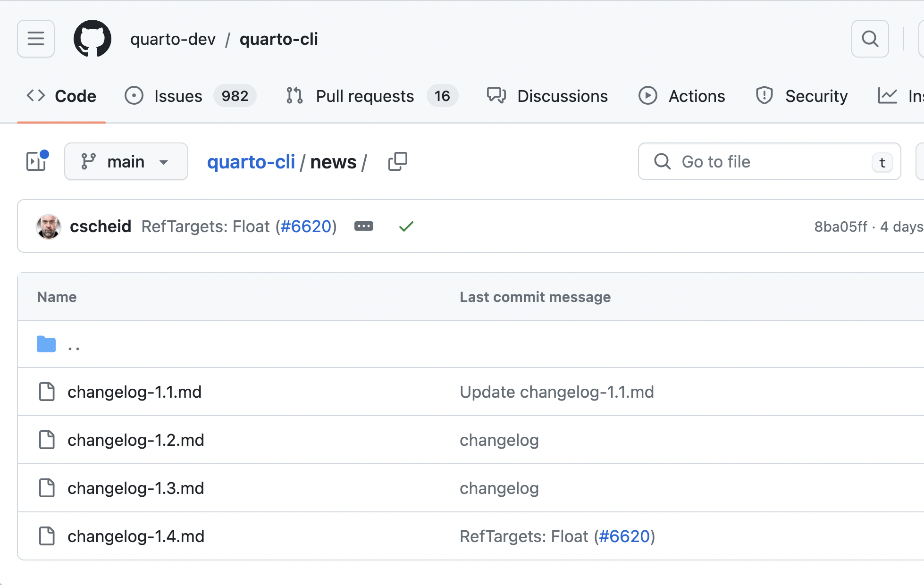The width and height of the screenshot is (924, 585).
Task: Open changelog-1.4.md file
Action: tap(136, 536)
